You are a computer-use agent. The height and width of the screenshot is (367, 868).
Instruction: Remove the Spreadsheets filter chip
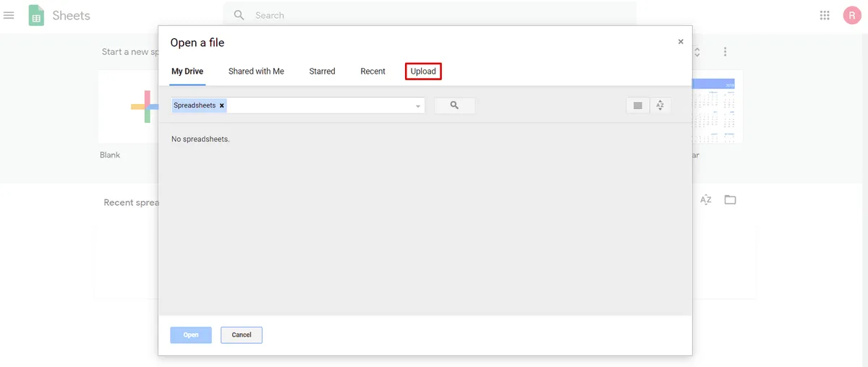[222, 105]
